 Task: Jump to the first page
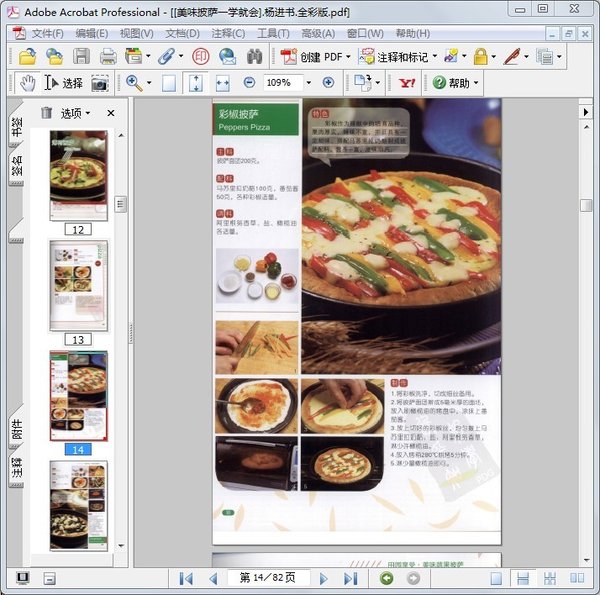[186, 578]
